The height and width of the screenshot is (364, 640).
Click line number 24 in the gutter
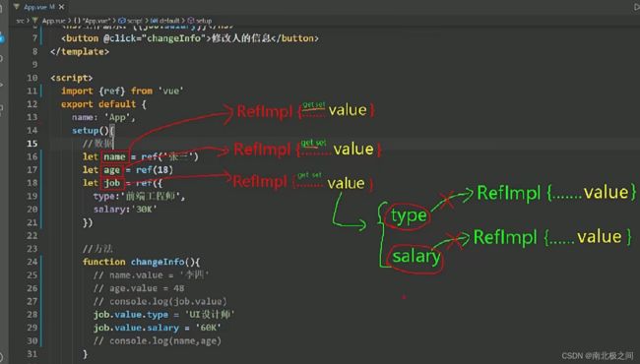click(32, 262)
